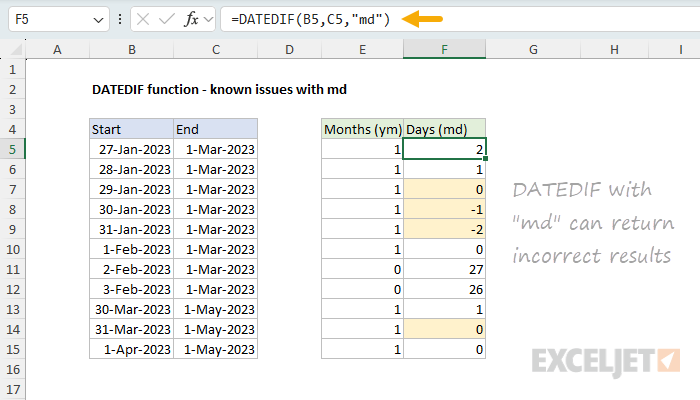Click the Enter checkmark formula icon
This screenshot has height=400, width=700.
pyautogui.click(x=167, y=19)
